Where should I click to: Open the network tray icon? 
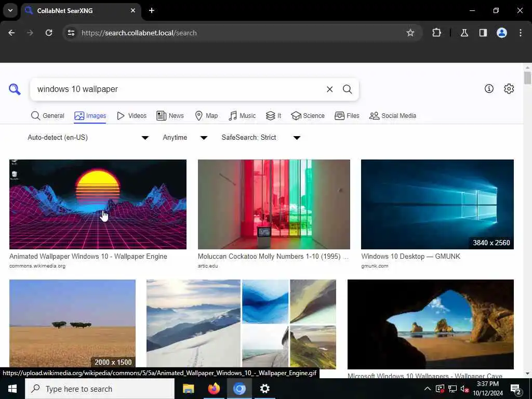pyautogui.click(x=453, y=389)
